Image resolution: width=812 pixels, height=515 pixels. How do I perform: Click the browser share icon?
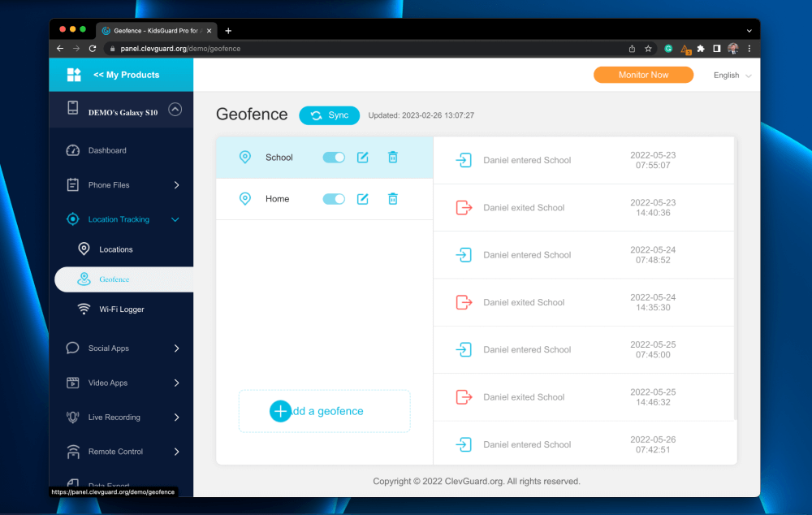click(x=632, y=49)
